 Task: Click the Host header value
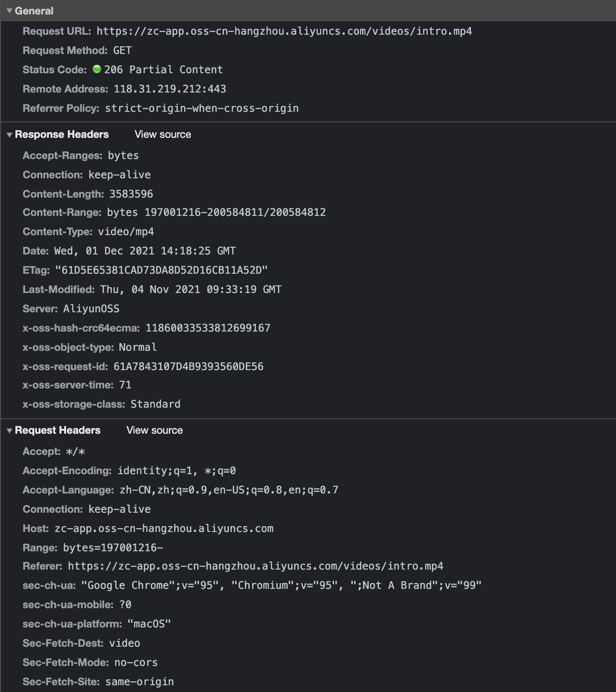[164, 529]
